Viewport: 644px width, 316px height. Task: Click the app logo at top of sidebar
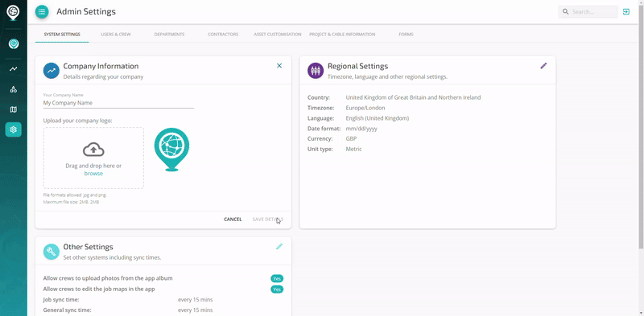pos(13,12)
